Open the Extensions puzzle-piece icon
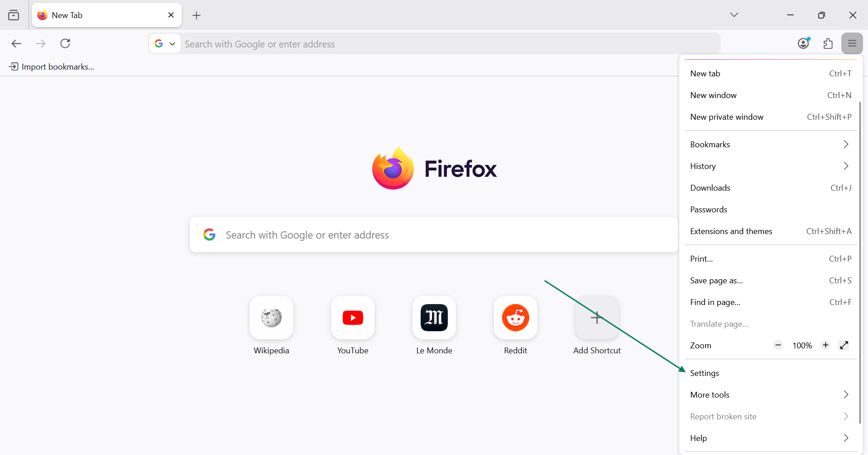868x455 pixels. (828, 43)
